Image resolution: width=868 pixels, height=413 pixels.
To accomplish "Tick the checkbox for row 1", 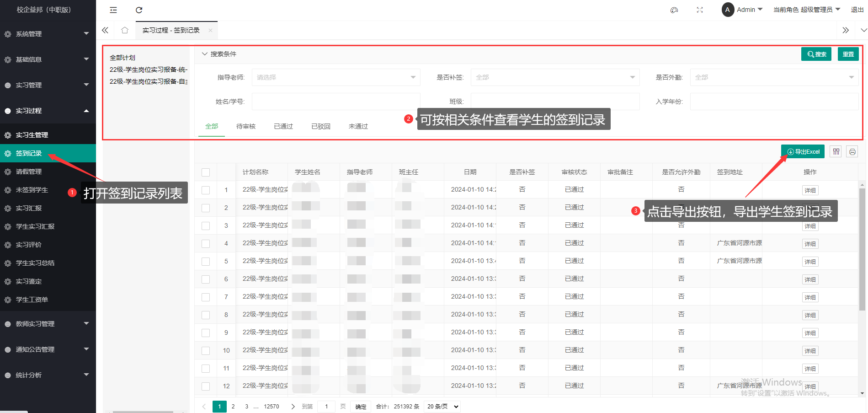I will pos(206,190).
